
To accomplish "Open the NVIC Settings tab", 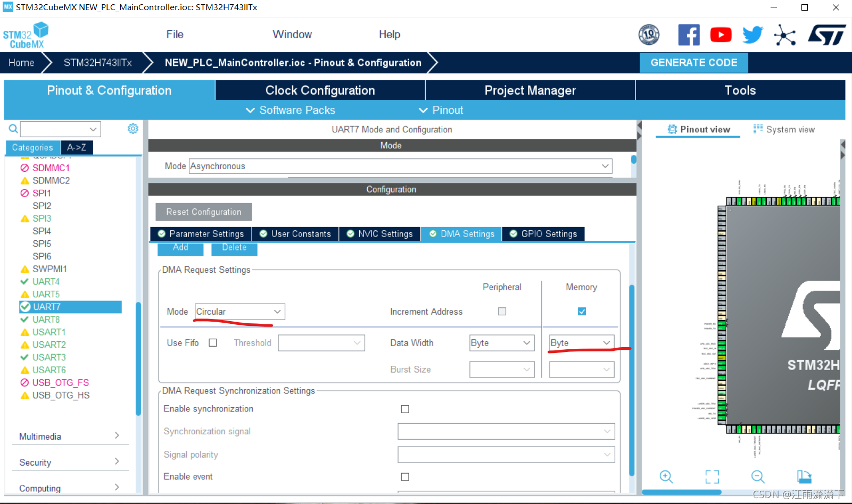I will click(x=380, y=234).
